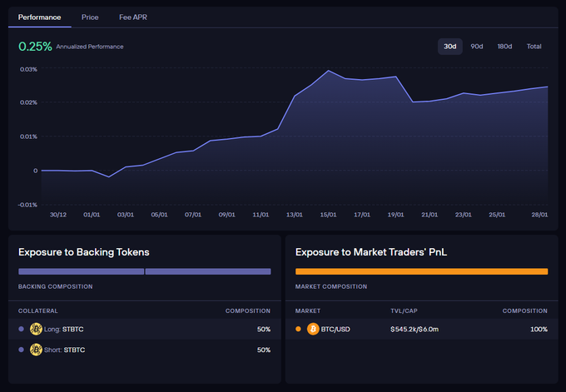Click the Long STBTC token icon
Viewport: 566px width, 392px height.
pos(36,329)
